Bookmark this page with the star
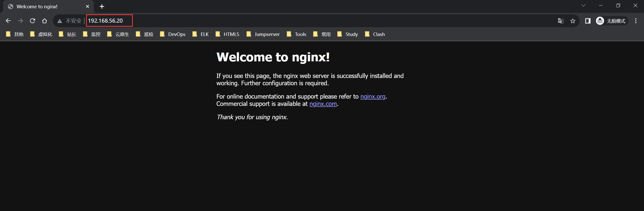The image size is (644, 211). tap(573, 21)
